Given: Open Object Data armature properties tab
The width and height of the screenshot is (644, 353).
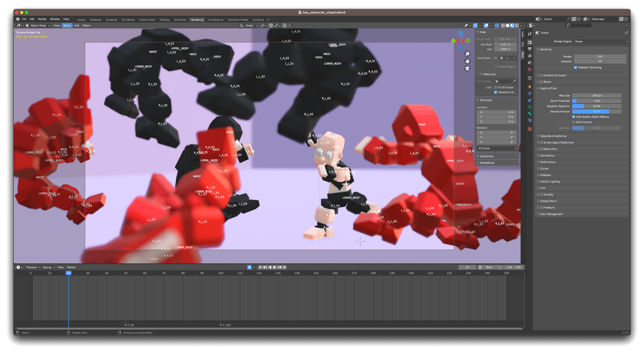Looking at the screenshot, I should click(530, 107).
